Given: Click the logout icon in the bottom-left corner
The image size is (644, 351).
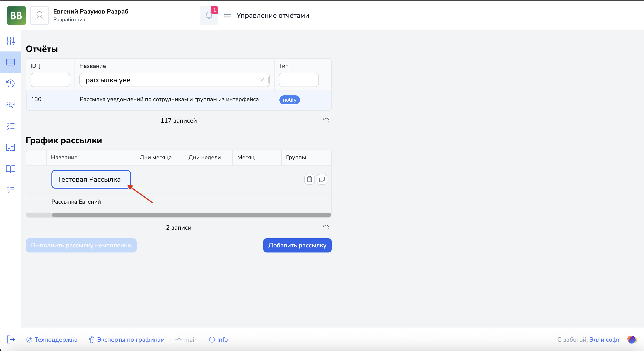Looking at the screenshot, I should pos(11,339).
